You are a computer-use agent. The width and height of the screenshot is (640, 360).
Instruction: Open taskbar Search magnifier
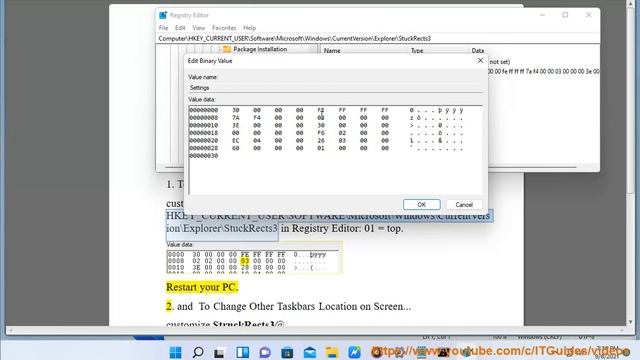[198, 352]
